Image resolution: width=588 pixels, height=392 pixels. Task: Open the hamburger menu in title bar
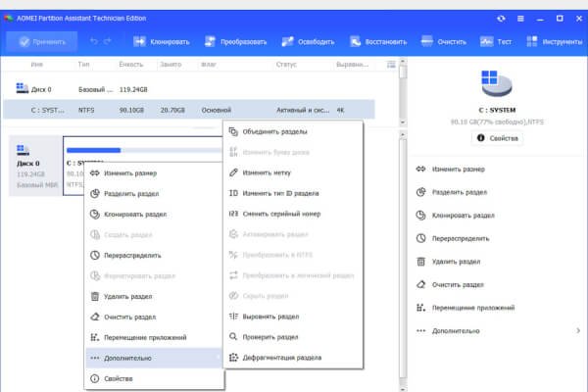point(520,19)
